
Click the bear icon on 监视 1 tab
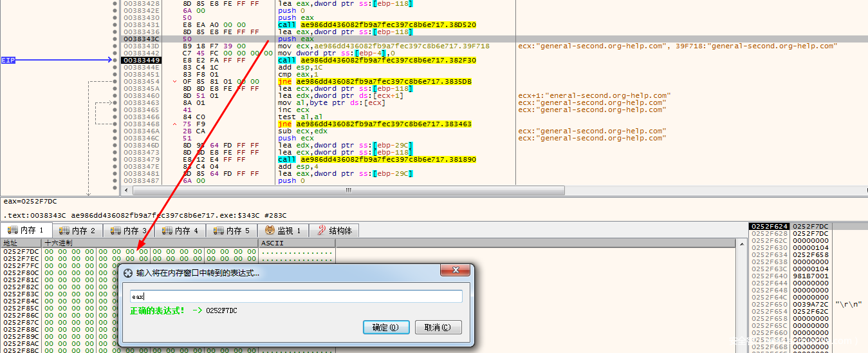[270, 231]
